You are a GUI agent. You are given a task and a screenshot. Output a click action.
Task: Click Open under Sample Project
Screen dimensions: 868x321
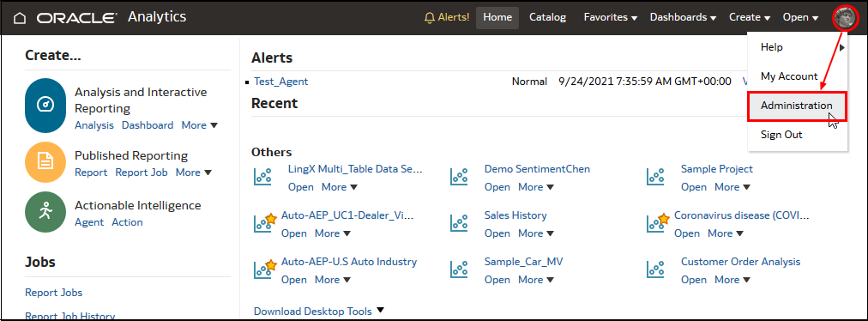[694, 187]
